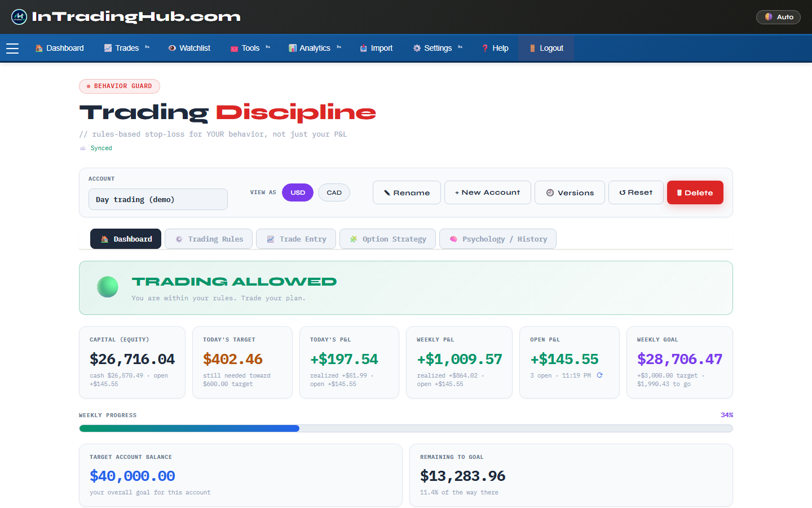Click the Today's Target value $402.46
This screenshot has height=508, width=812.
[x=233, y=359]
